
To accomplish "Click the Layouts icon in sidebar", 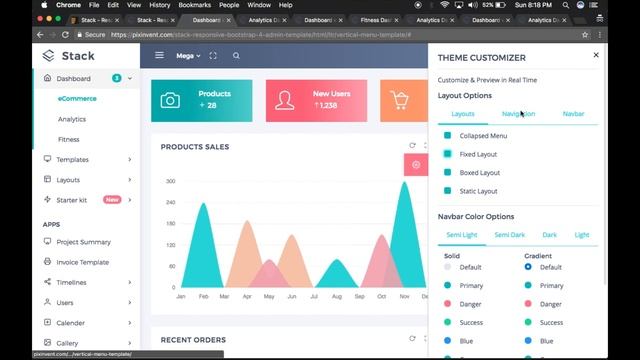I will (x=47, y=179).
